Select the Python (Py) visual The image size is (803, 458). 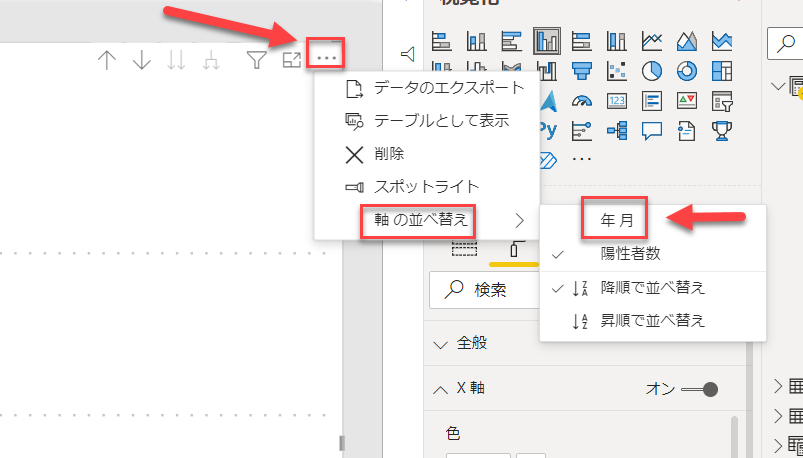coord(548,130)
